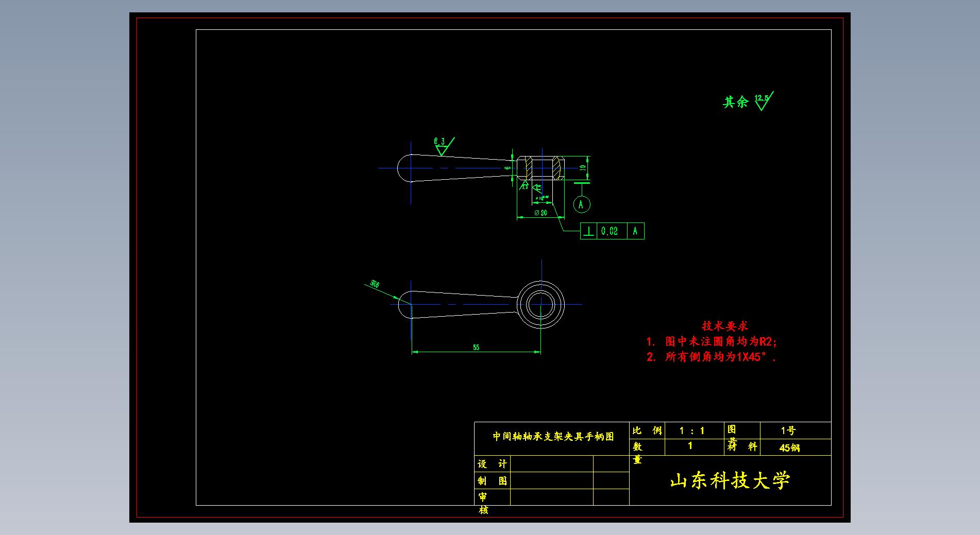This screenshot has width=980, height=535.
Task: Select the 0.02 tolerance value
Action: [x=610, y=231]
